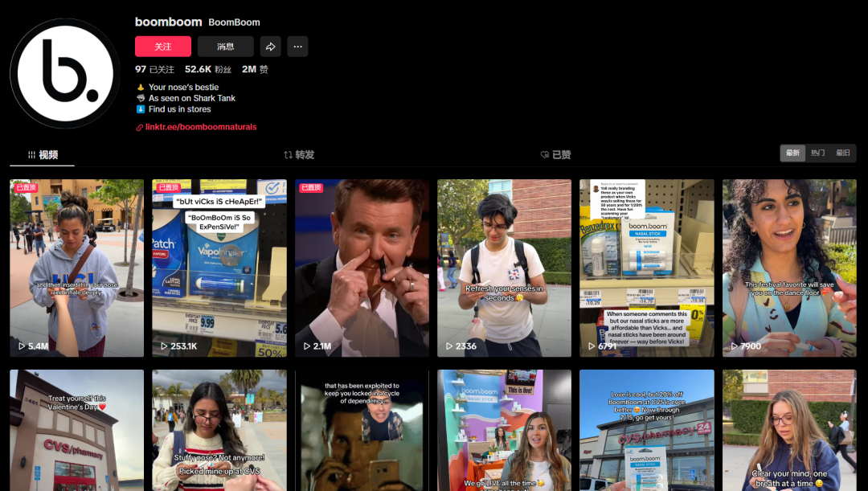Open the pinned Shark Tank video with 2.1M views
Screen dimensions: 868x491
pyautogui.click(x=362, y=268)
